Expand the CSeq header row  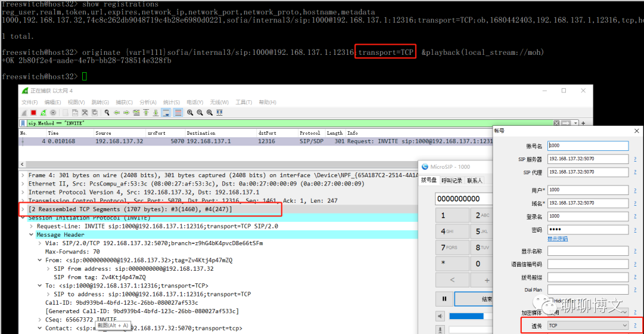[40, 320]
